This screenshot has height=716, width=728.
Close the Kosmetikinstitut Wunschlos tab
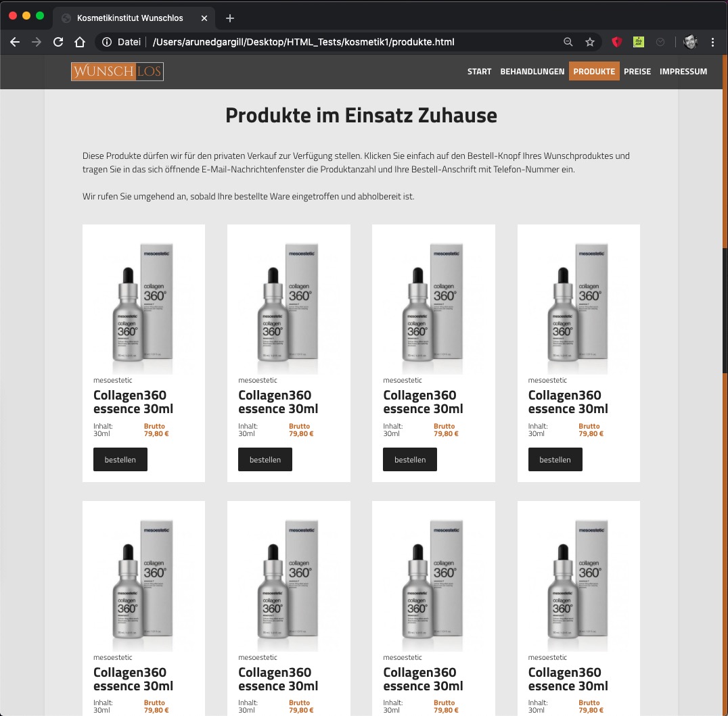pyautogui.click(x=204, y=18)
